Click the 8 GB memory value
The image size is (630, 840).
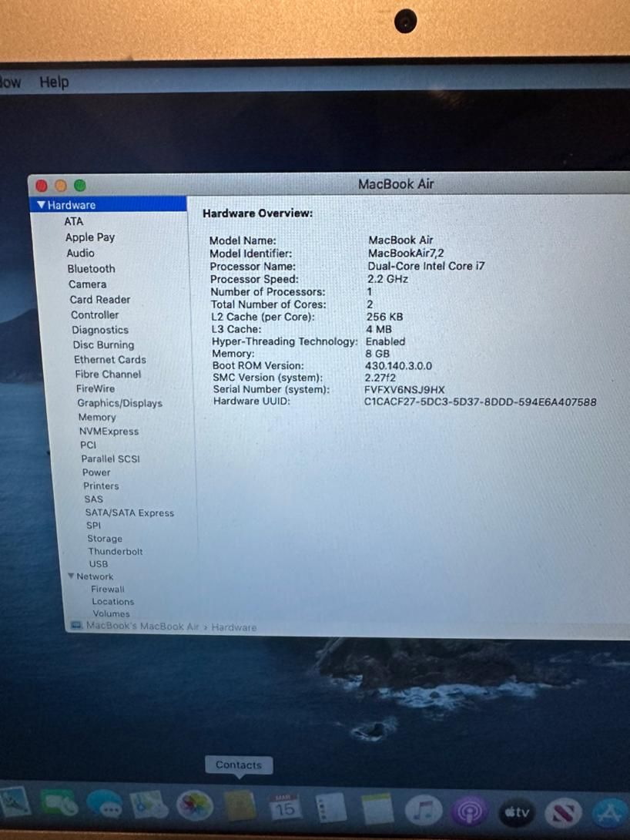coord(378,354)
